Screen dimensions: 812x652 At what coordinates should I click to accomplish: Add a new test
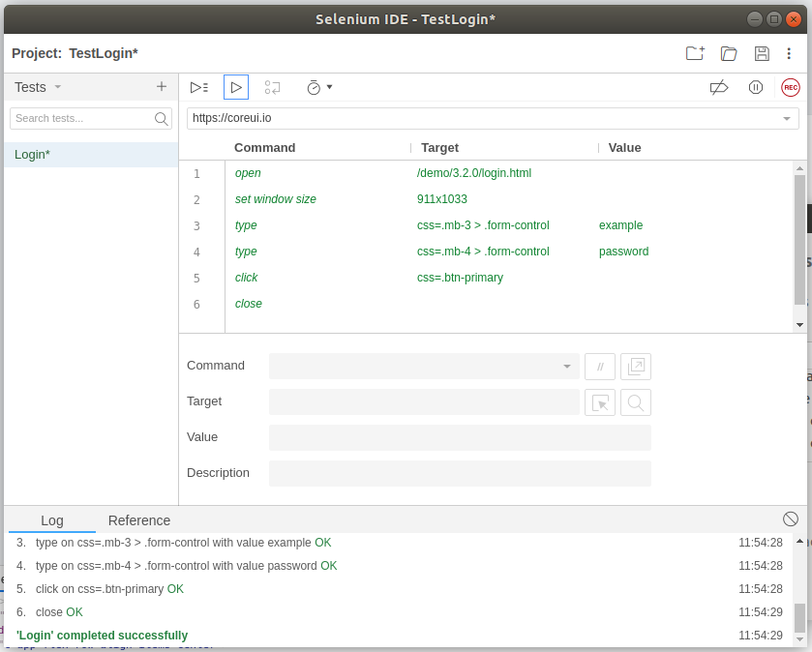coord(162,86)
